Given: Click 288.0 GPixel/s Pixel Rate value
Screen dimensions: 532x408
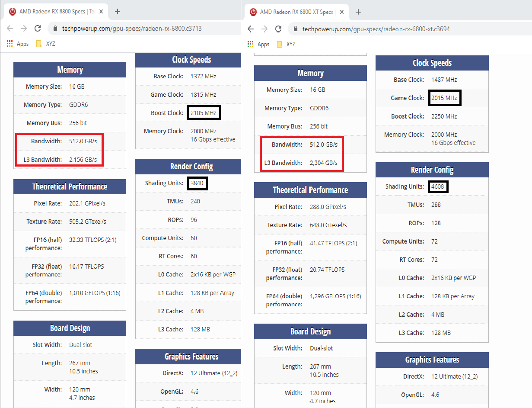Looking at the screenshot, I should [x=328, y=207].
